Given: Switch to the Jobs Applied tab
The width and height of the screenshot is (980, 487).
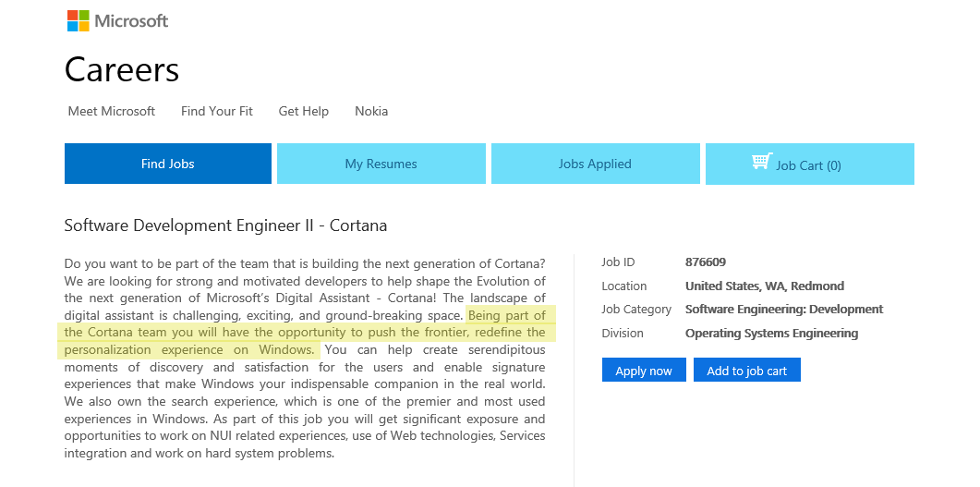Looking at the screenshot, I should click(x=595, y=164).
